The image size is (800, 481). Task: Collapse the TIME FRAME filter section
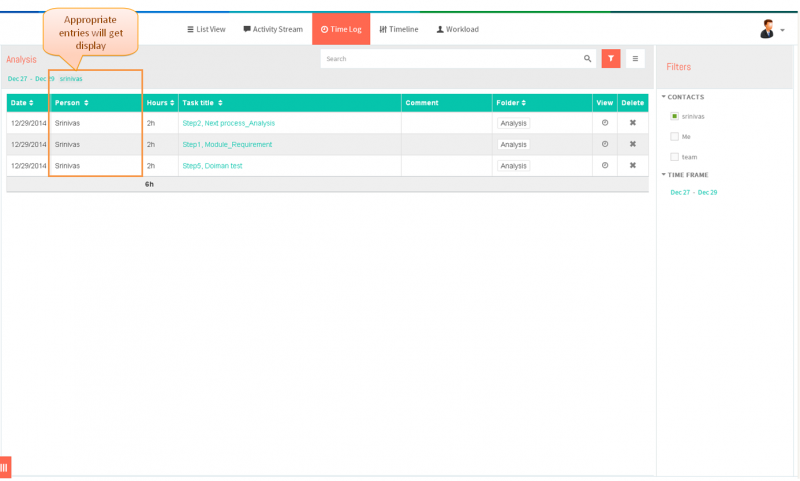685,175
